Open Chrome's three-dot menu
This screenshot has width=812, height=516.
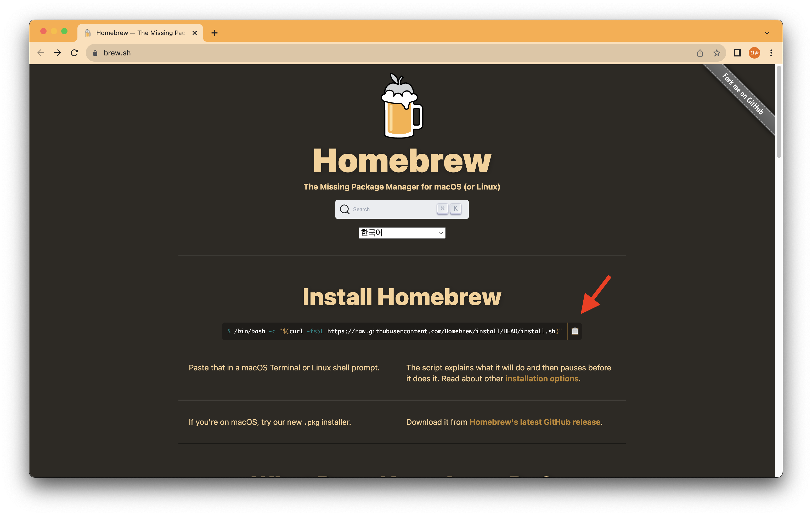pyautogui.click(x=771, y=53)
